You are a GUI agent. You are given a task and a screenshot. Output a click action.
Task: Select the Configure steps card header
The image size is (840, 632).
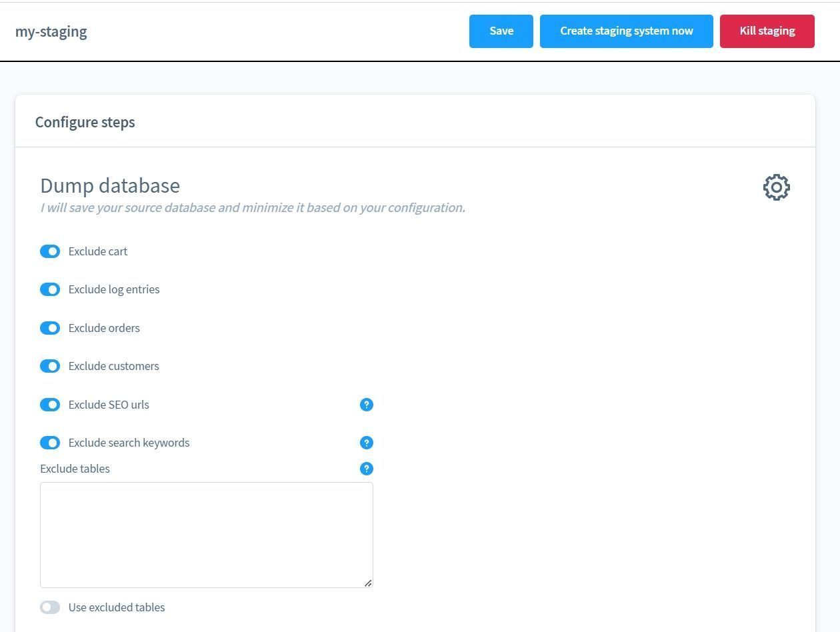point(85,122)
